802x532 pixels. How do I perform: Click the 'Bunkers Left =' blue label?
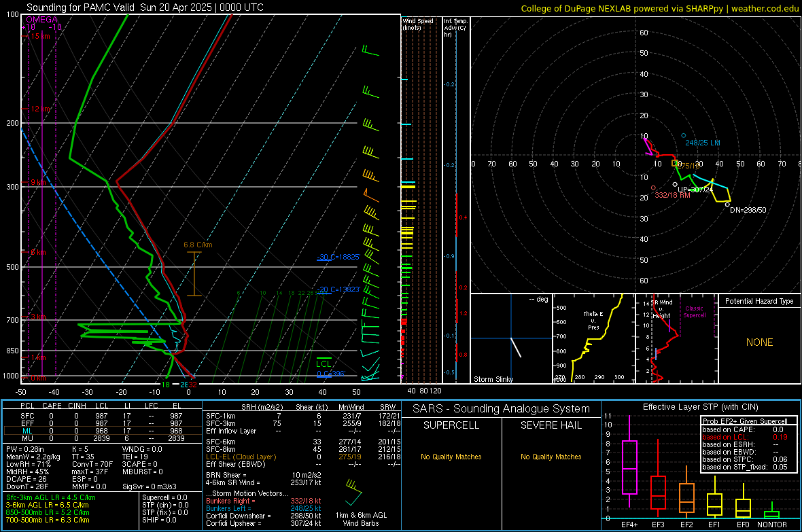click(228, 508)
